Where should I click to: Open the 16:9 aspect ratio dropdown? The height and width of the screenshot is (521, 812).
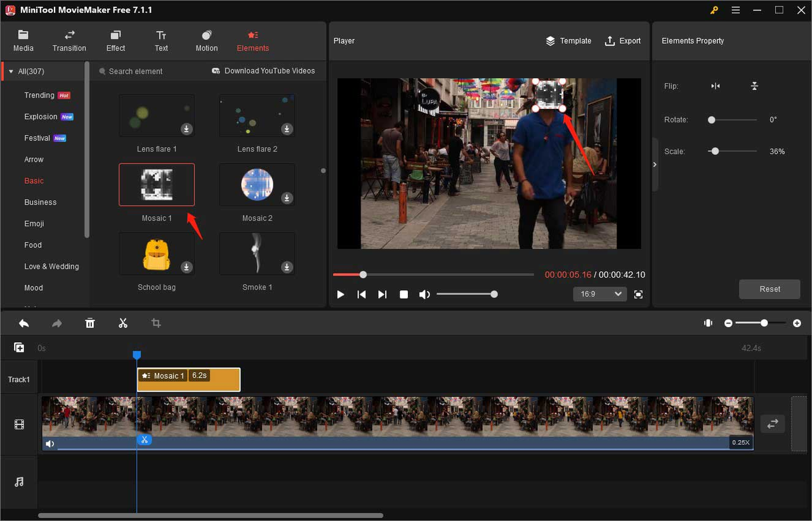pos(599,294)
